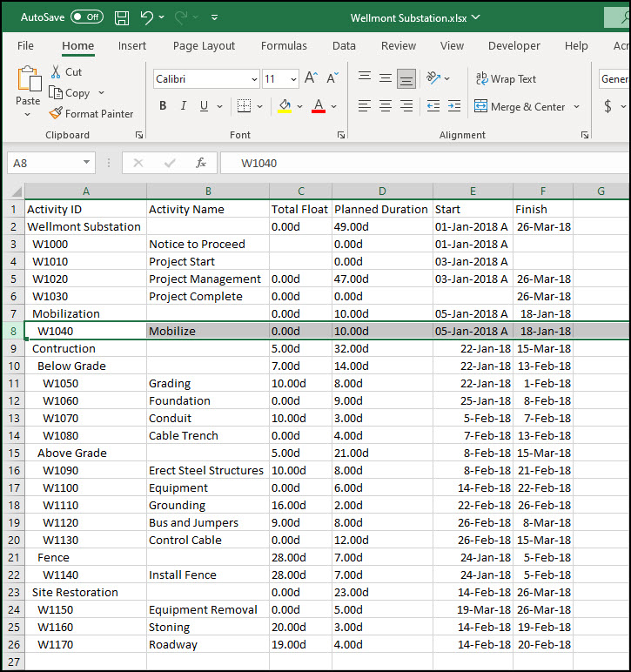The width and height of the screenshot is (631, 672).
Task: Toggle Italic formatting
Action: [x=184, y=106]
